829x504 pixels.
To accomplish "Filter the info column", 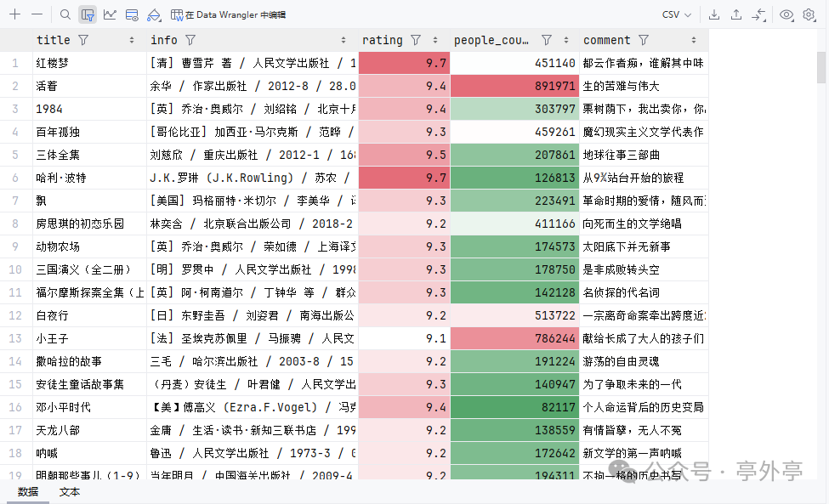I will coord(190,40).
